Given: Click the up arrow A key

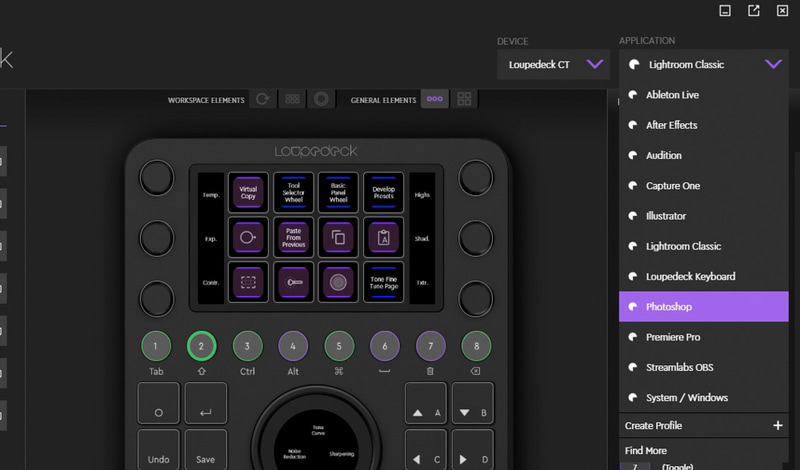Looking at the screenshot, I should pyautogui.click(x=426, y=403).
